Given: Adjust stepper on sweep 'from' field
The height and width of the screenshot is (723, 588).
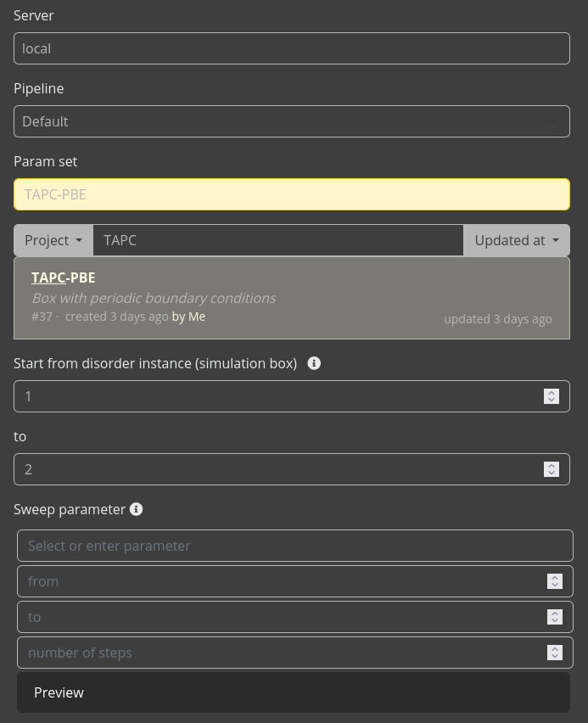Looking at the screenshot, I should pyautogui.click(x=555, y=581).
